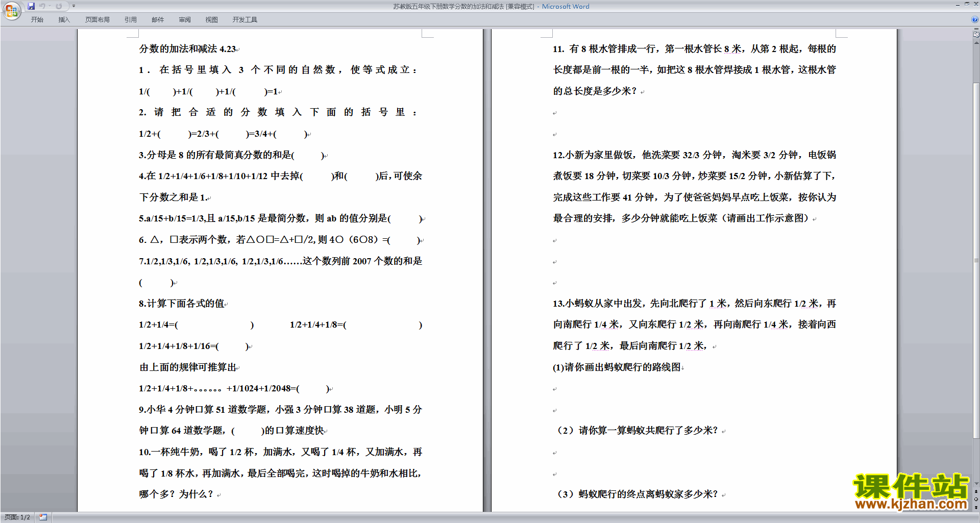Open the 视图 ribbon tab
Screen dimensions: 980x523
tap(212, 20)
